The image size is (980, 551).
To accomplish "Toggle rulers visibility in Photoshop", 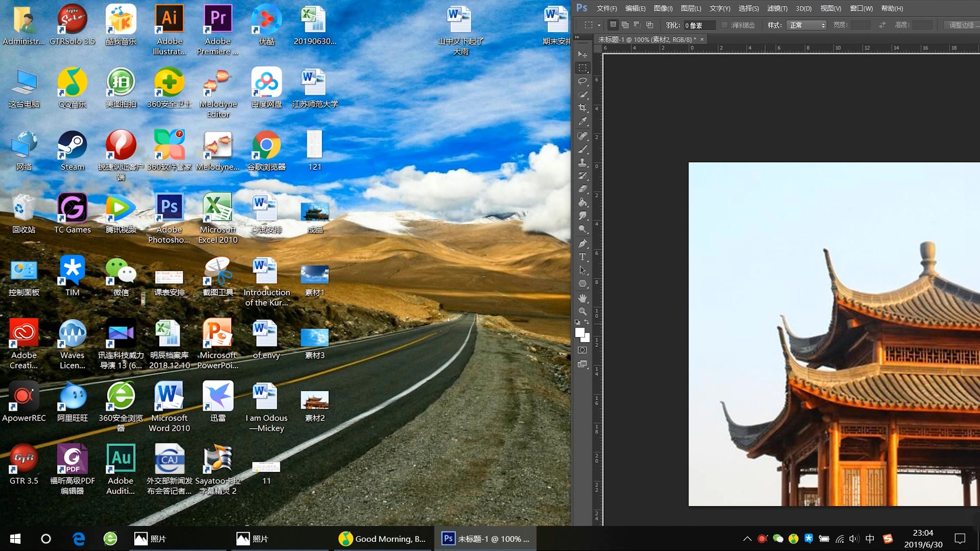I will click(828, 8).
